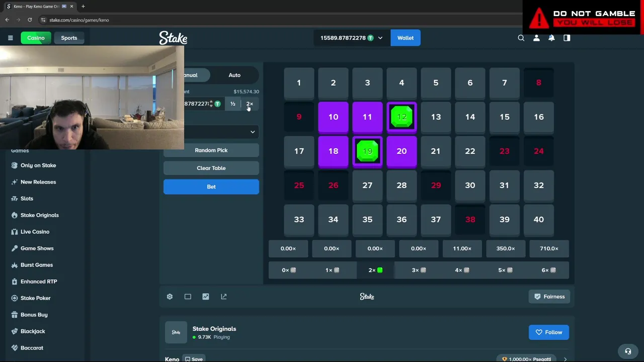The width and height of the screenshot is (644, 362).
Task: Halve the bet amount with ½
Action: (x=233, y=104)
